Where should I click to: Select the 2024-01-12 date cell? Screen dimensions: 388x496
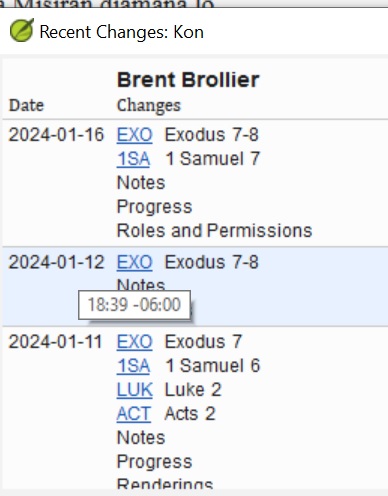click(x=56, y=262)
